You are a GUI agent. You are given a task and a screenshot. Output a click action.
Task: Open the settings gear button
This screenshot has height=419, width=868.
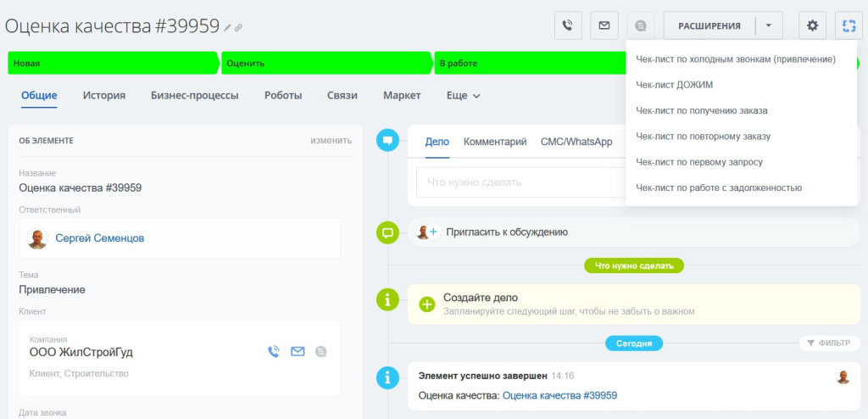[812, 25]
